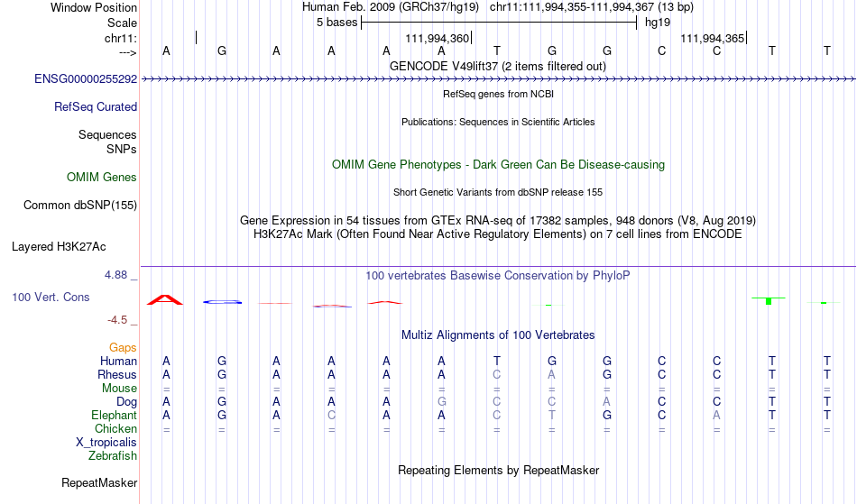
Task: Click H3K27Ac Mark ENCODE track title
Action: (498, 234)
